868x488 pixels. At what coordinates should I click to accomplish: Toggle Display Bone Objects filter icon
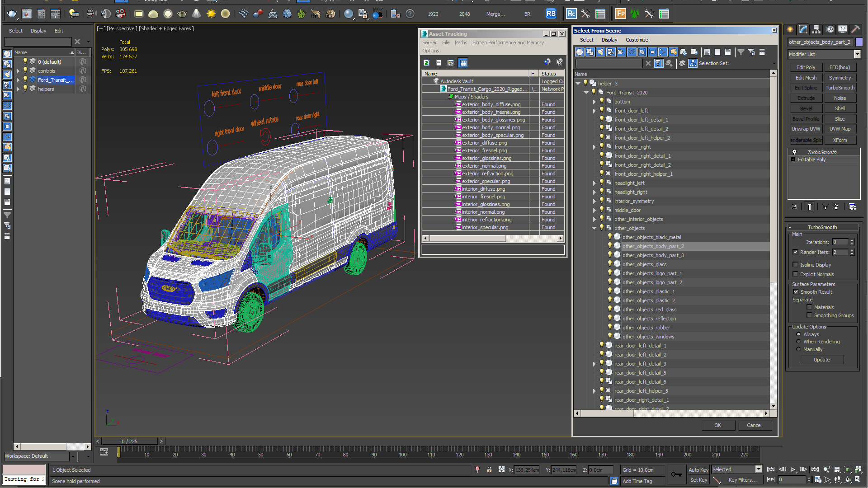pos(663,52)
